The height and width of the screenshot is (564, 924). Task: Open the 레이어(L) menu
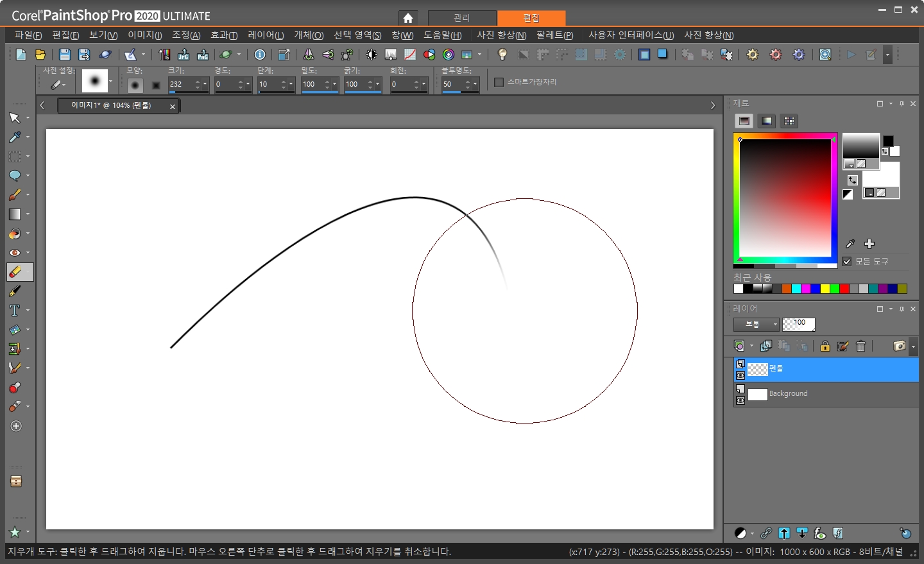pos(266,35)
